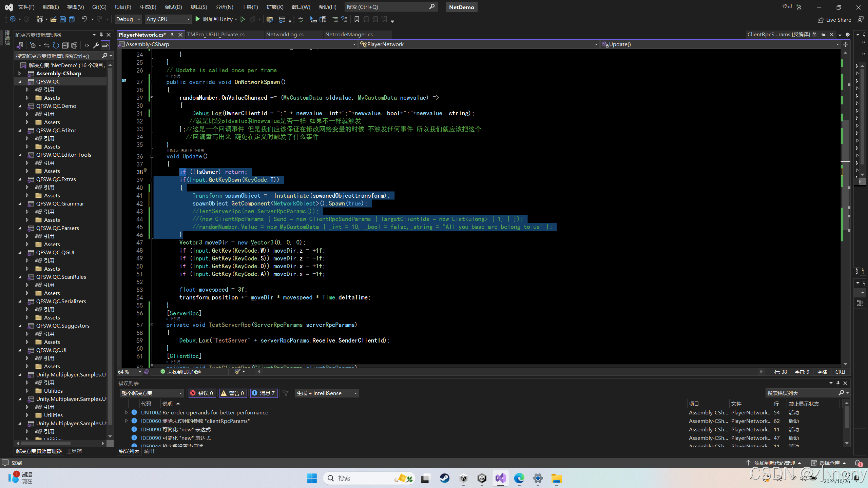The image size is (868, 488).
Task: Click the Undo icon in the toolbar
Action: pos(84,19)
